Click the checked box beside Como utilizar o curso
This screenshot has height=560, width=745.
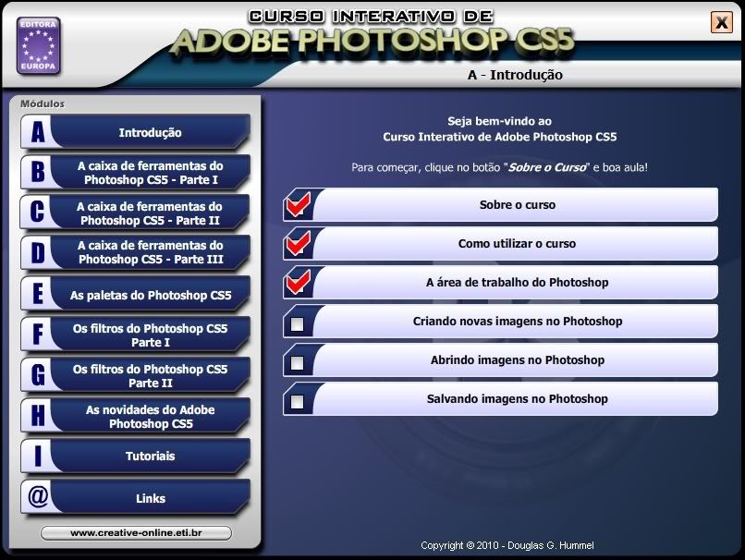coord(298,244)
